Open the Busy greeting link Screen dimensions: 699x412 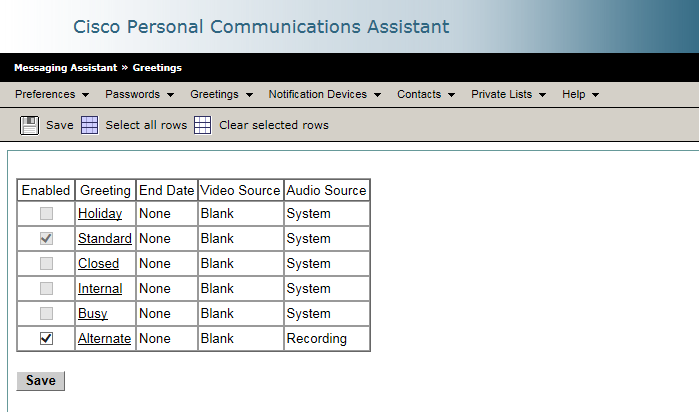(x=93, y=313)
